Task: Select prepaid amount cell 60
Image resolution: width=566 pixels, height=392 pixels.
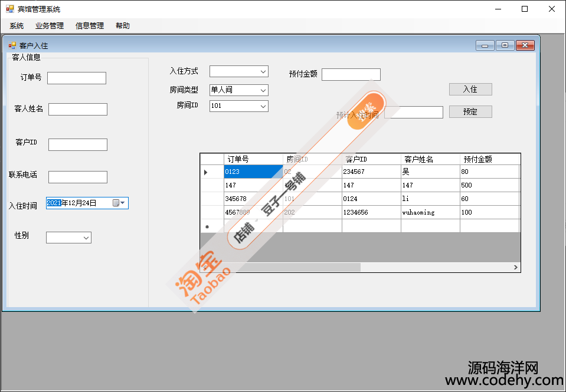Action: 490,199
